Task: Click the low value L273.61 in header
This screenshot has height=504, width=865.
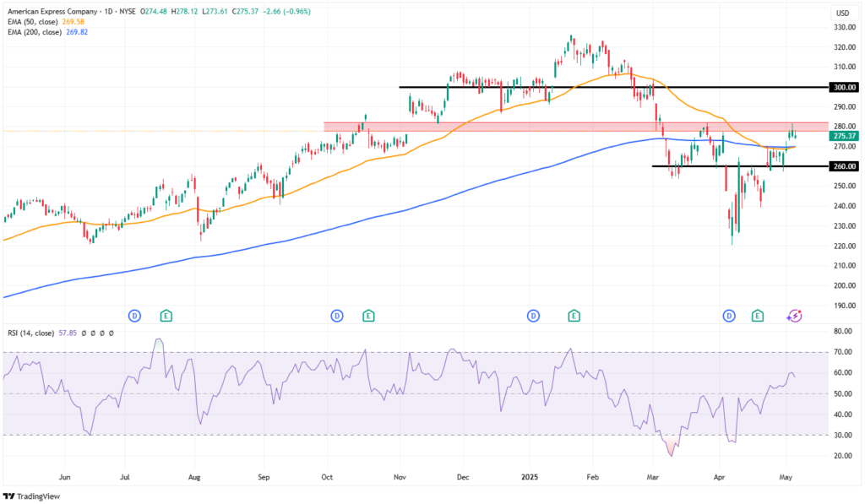Action: click(x=215, y=12)
